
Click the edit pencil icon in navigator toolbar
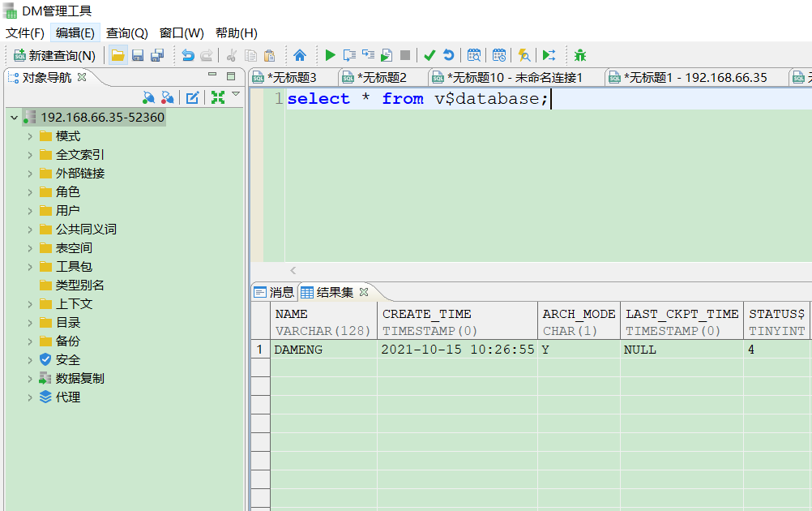[x=193, y=97]
